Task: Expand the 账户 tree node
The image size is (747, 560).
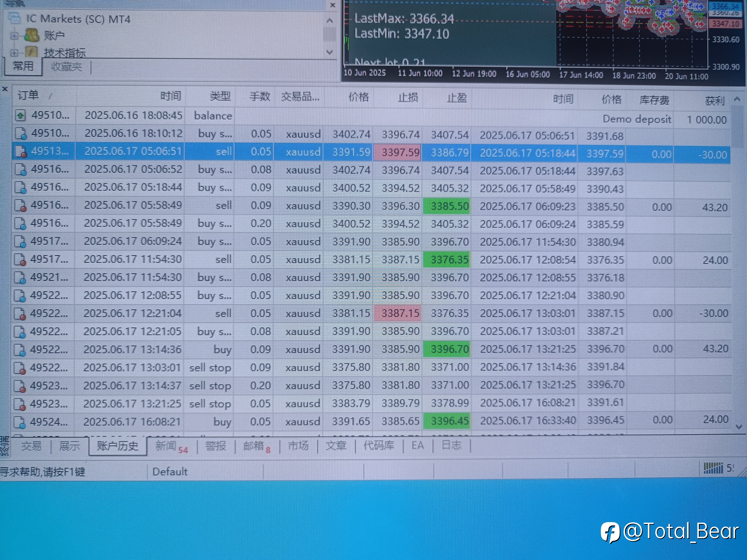Action: click(14, 36)
